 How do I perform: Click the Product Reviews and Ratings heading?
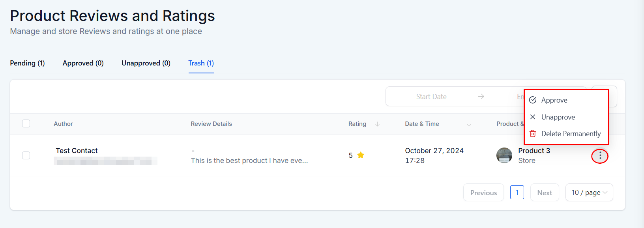(112, 16)
